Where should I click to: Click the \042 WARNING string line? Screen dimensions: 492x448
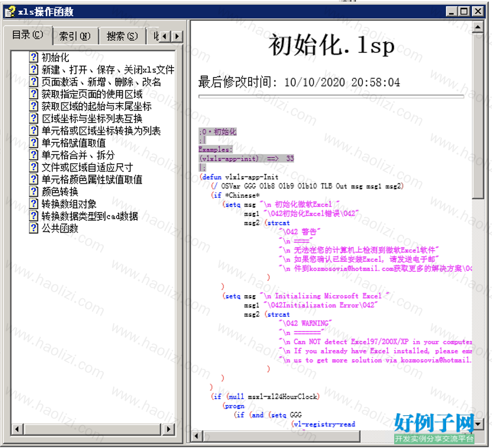pos(305,323)
